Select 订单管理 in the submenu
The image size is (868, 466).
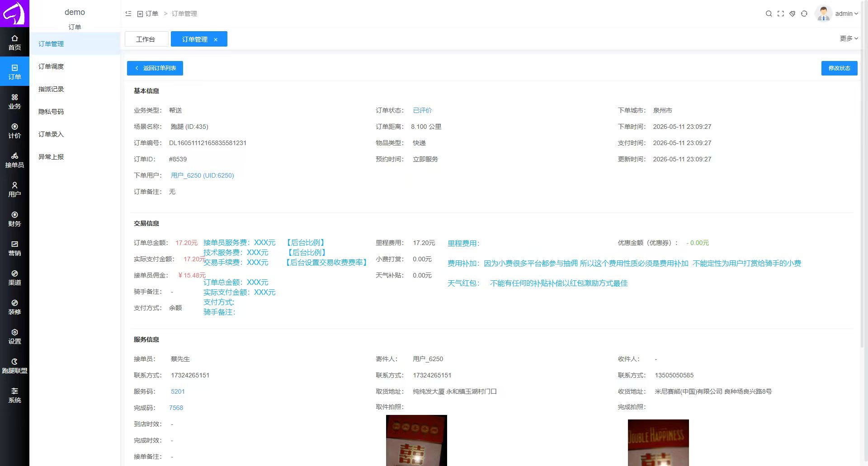point(75,44)
